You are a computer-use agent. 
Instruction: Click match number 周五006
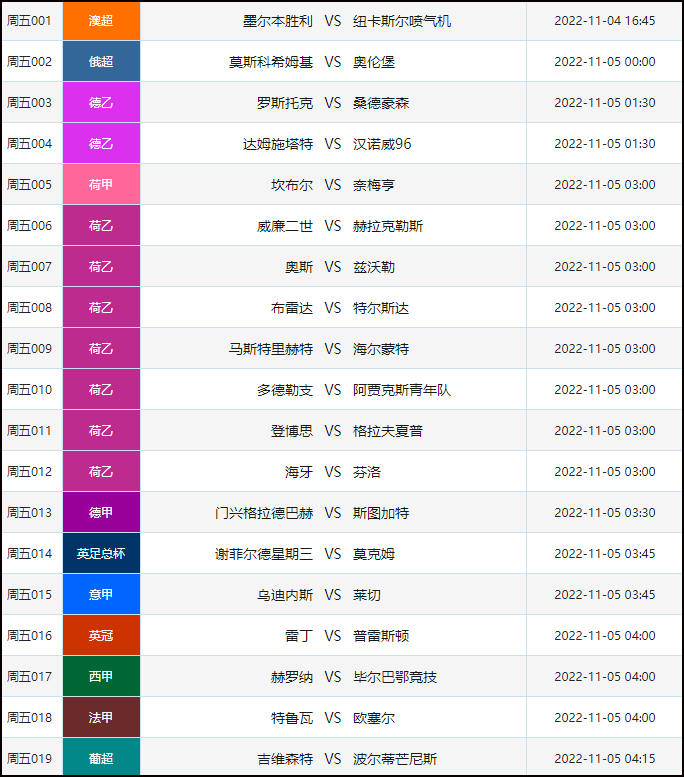[29, 225]
